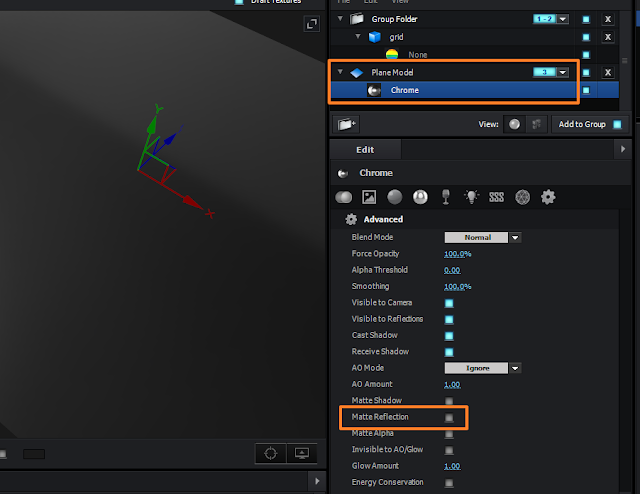The width and height of the screenshot is (640, 494).
Task: Select the Plane Model row
Action: pyautogui.click(x=474, y=73)
